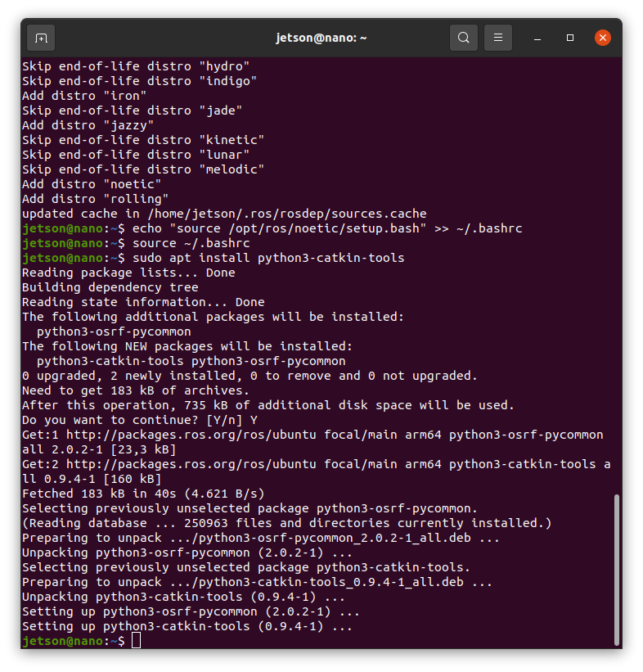Click the echo source setup.bash command
The image size is (643, 672).
coord(327,228)
